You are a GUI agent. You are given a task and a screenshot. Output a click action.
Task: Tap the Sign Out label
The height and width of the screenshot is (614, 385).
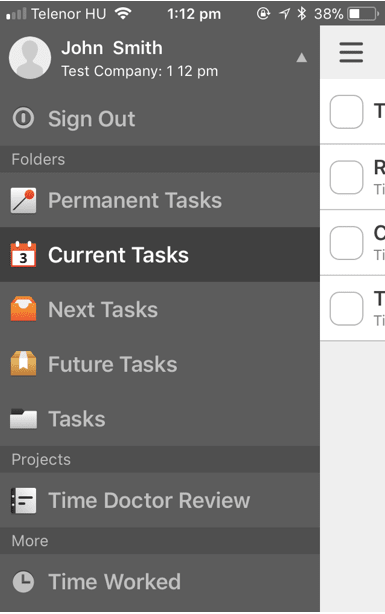click(x=92, y=119)
